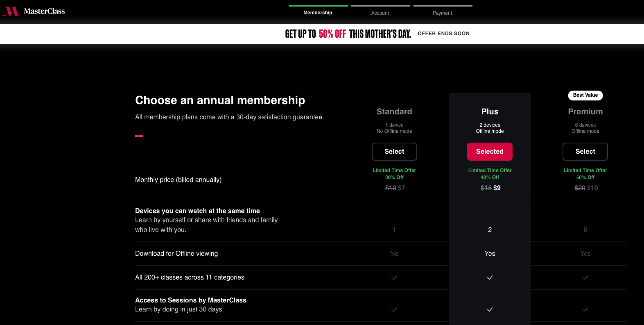
Task: Go to the Payment step tab
Action: [x=442, y=13]
